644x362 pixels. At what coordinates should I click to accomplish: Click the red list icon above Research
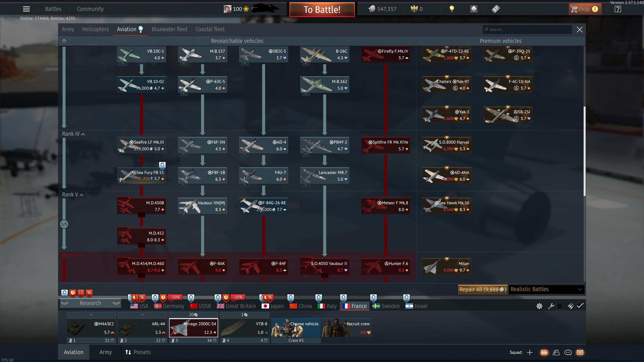pyautogui.click(x=81, y=293)
